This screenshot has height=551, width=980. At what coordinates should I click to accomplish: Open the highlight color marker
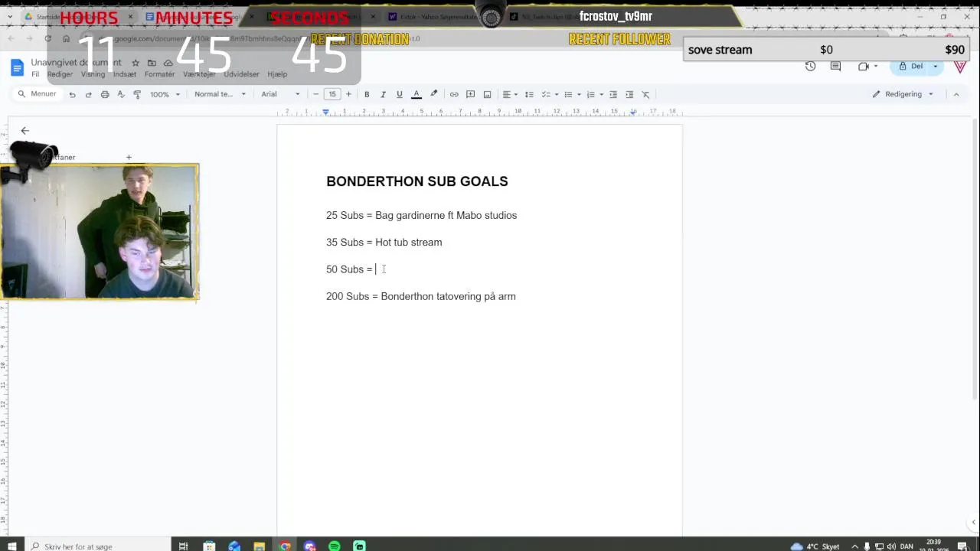coord(433,94)
